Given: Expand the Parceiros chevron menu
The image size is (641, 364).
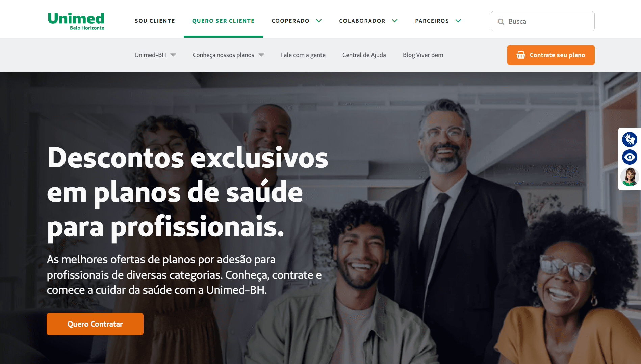Looking at the screenshot, I should click(x=458, y=21).
